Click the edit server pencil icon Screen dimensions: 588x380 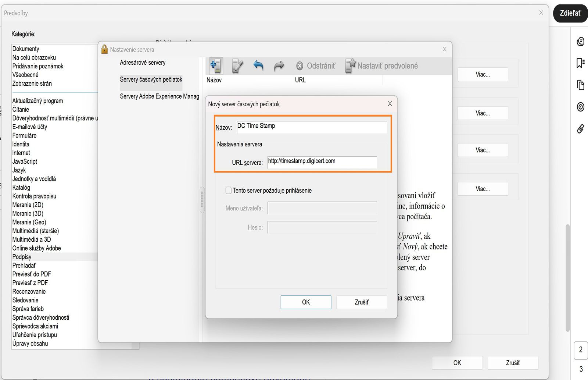pos(237,66)
